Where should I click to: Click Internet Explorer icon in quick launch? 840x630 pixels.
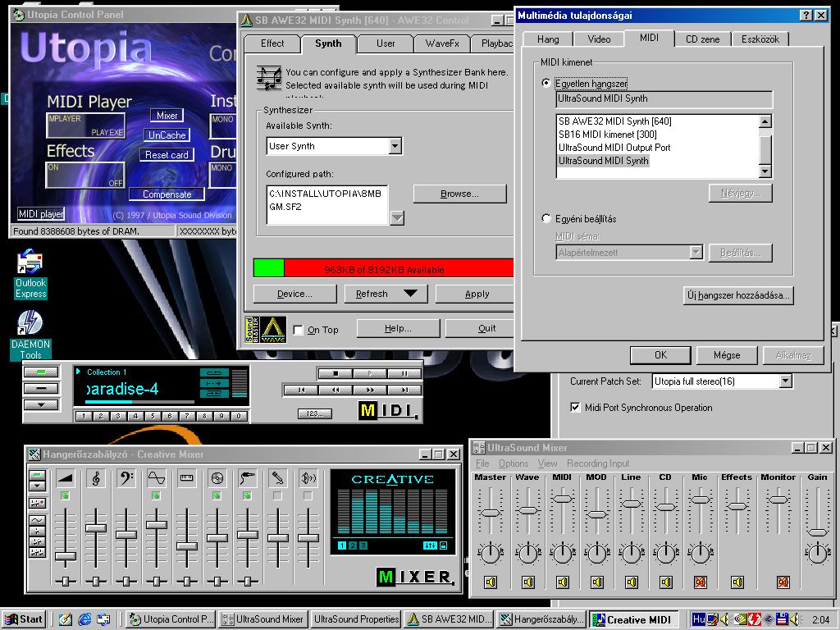[84, 619]
